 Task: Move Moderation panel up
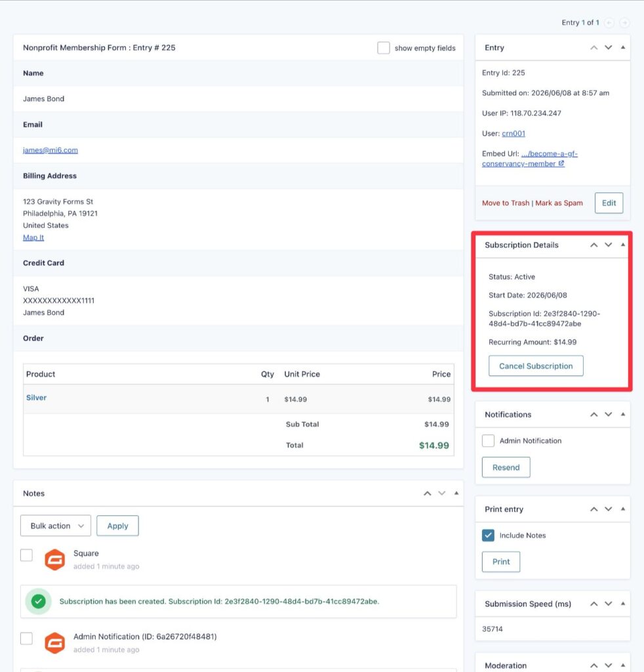(594, 665)
